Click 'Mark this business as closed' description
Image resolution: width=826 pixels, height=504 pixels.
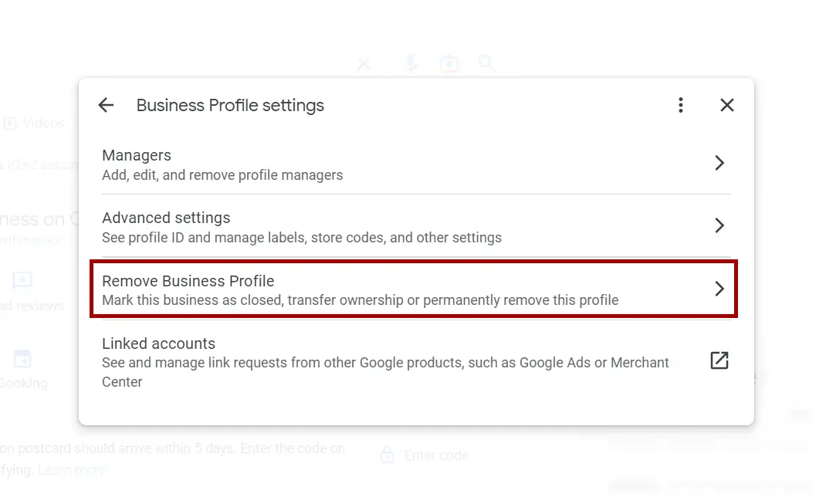pyautogui.click(x=361, y=300)
